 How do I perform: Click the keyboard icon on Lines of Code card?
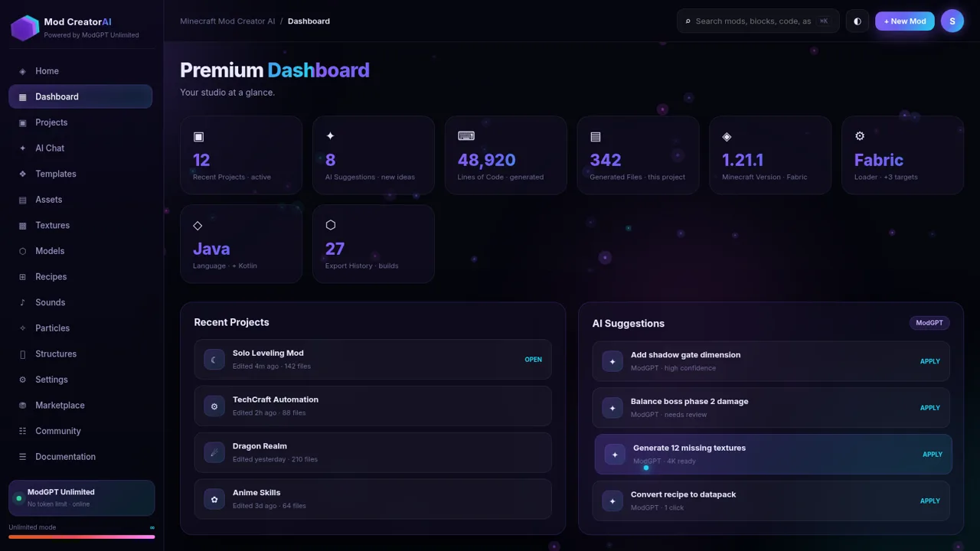click(x=466, y=135)
